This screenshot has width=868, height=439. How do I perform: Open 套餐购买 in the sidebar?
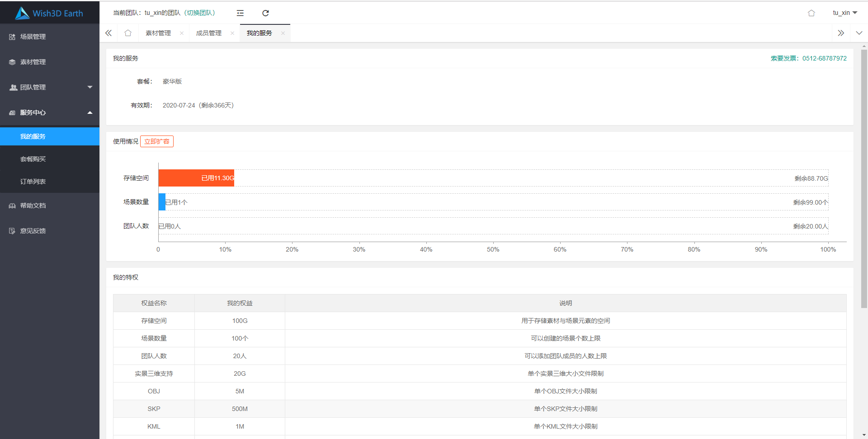(x=33, y=159)
